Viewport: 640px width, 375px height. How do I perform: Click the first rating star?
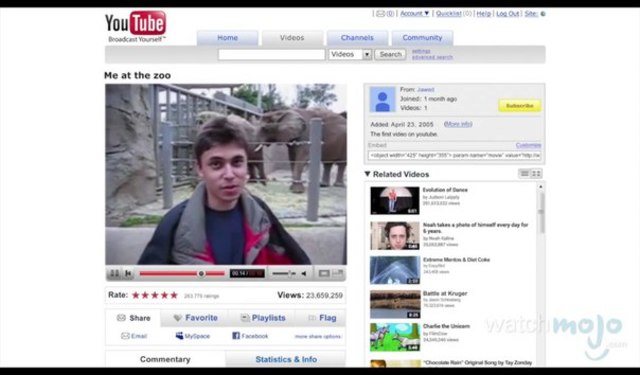click(x=136, y=295)
